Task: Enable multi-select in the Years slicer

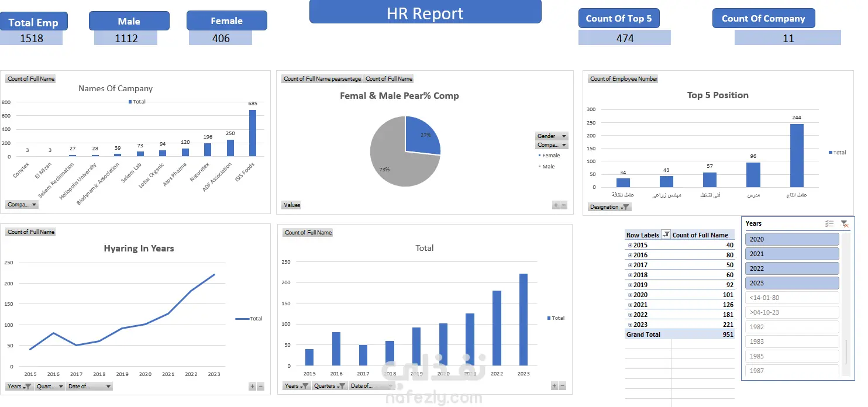Action: tap(829, 223)
